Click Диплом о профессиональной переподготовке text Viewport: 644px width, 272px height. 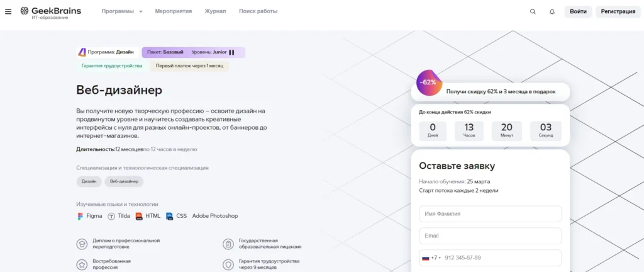tap(126, 244)
